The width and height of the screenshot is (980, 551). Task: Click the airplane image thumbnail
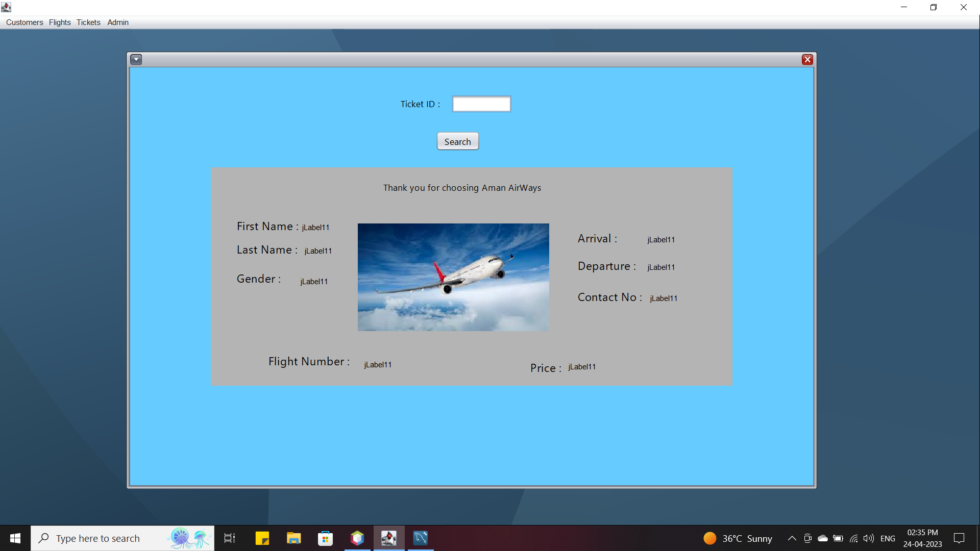click(x=453, y=277)
